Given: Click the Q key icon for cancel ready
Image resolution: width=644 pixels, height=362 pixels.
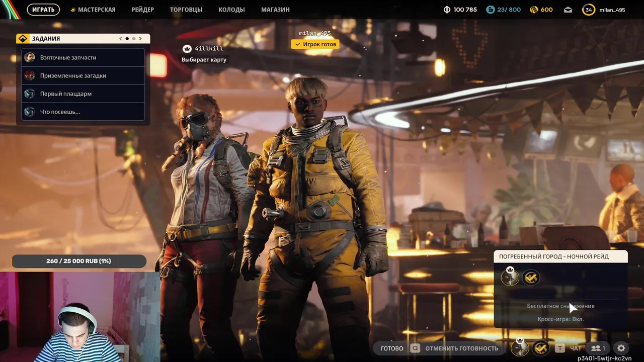Looking at the screenshot, I should pyautogui.click(x=415, y=348).
